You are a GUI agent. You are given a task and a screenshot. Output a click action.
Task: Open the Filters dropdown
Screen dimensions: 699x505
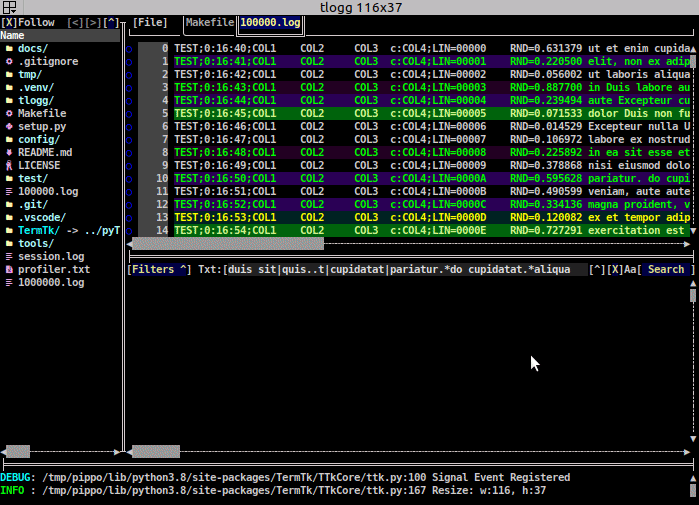tap(159, 269)
